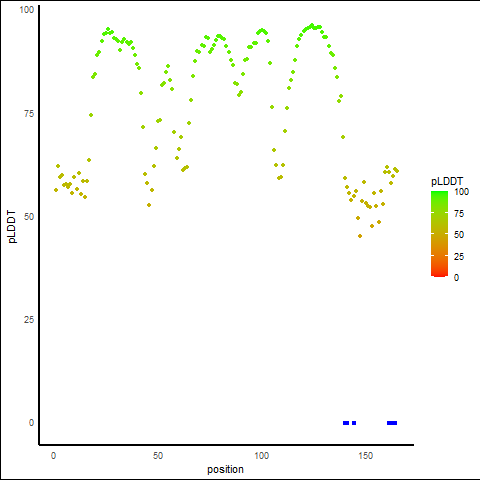Click y-axis tick label 25
The height and width of the screenshot is (480, 480).
(x=29, y=320)
